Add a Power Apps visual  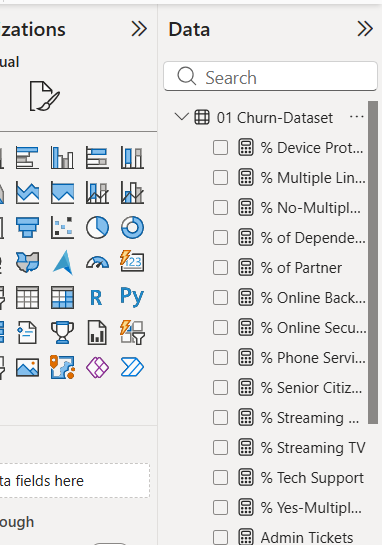pyautogui.click(x=97, y=367)
